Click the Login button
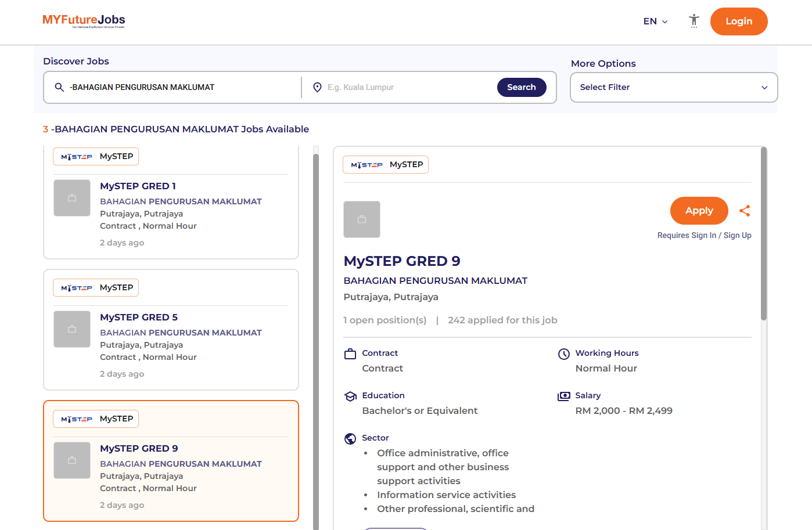Screen dimensions: 812x530 pyautogui.click(x=739, y=21)
